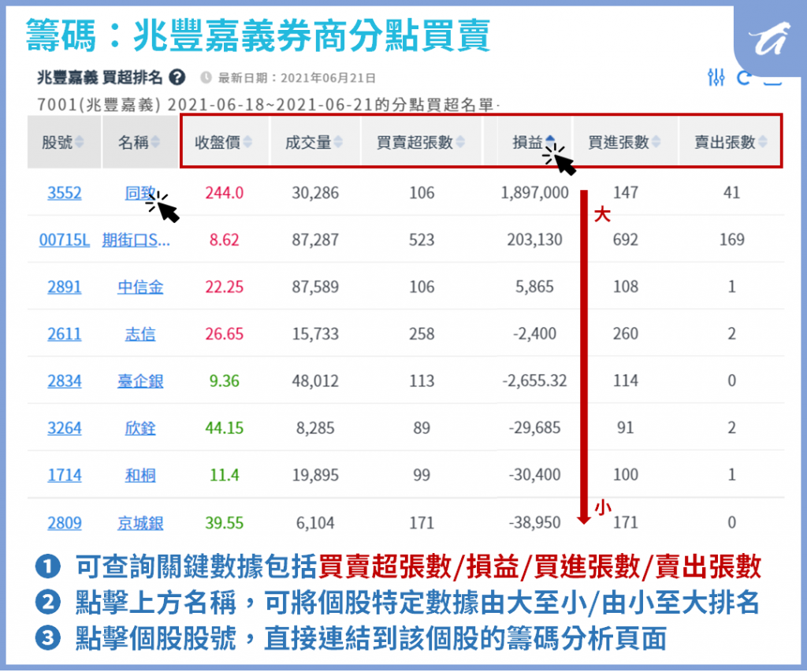The image size is (807, 672).
Task: Select closing price 8.62 cell
Action: pyautogui.click(x=225, y=239)
